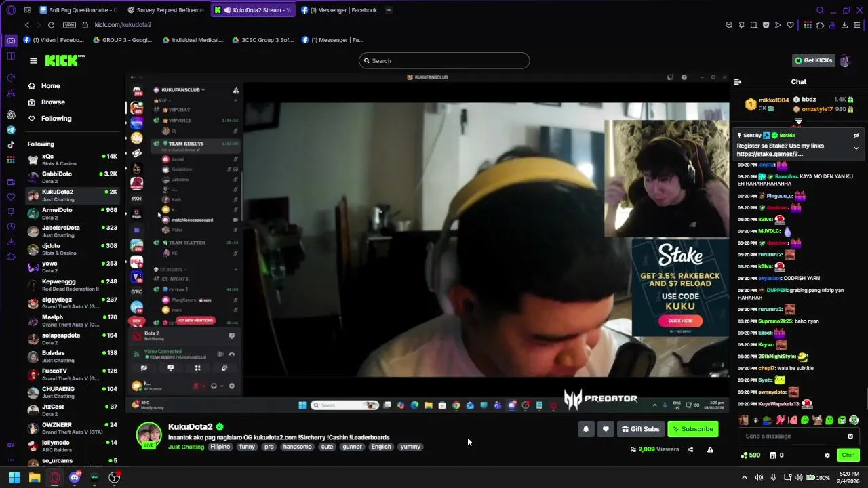This screenshot has height=488, width=868.
Task: Open GROUP 3 Google Drive bookmark
Action: point(121,40)
